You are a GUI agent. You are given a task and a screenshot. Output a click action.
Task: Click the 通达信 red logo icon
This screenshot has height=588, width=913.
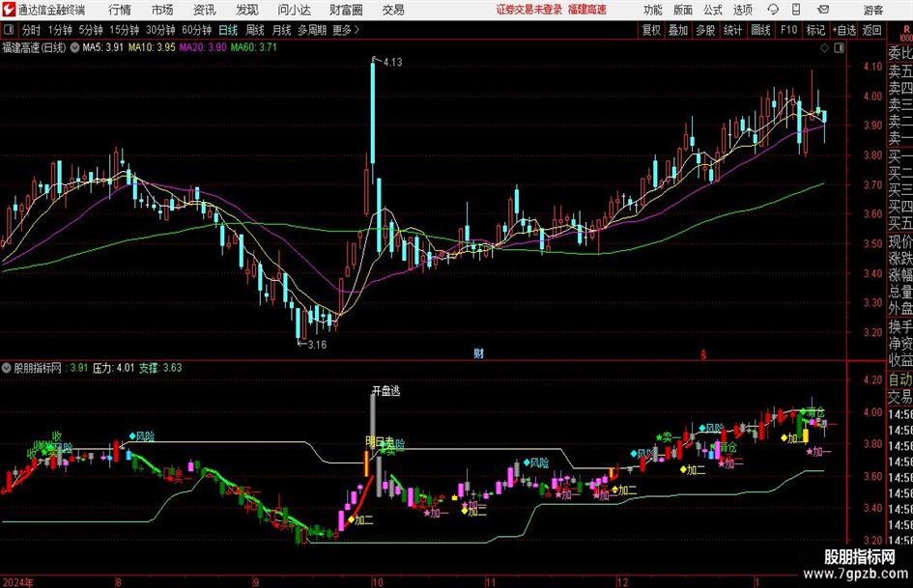tap(9, 10)
